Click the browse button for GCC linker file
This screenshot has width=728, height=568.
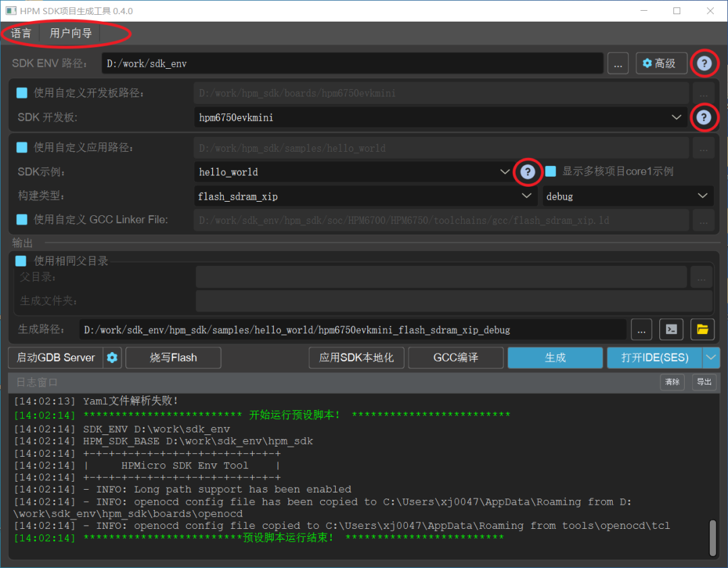703,221
